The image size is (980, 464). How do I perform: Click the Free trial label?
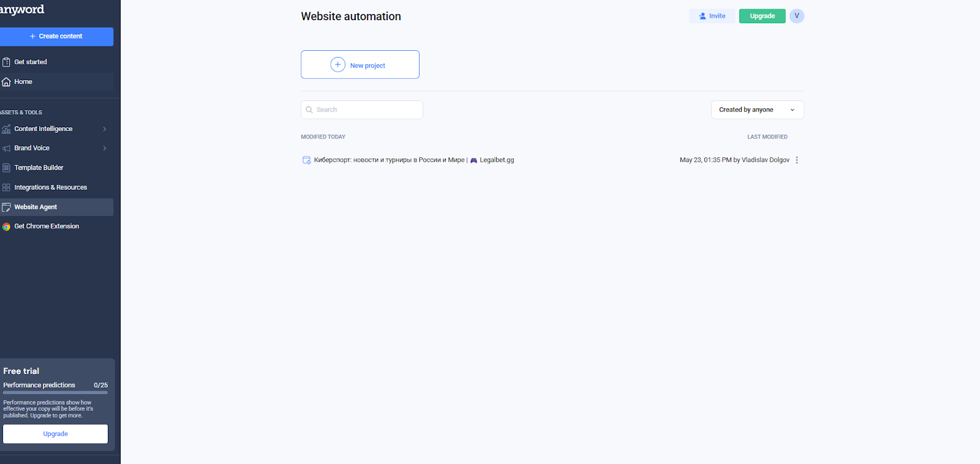pos(21,371)
